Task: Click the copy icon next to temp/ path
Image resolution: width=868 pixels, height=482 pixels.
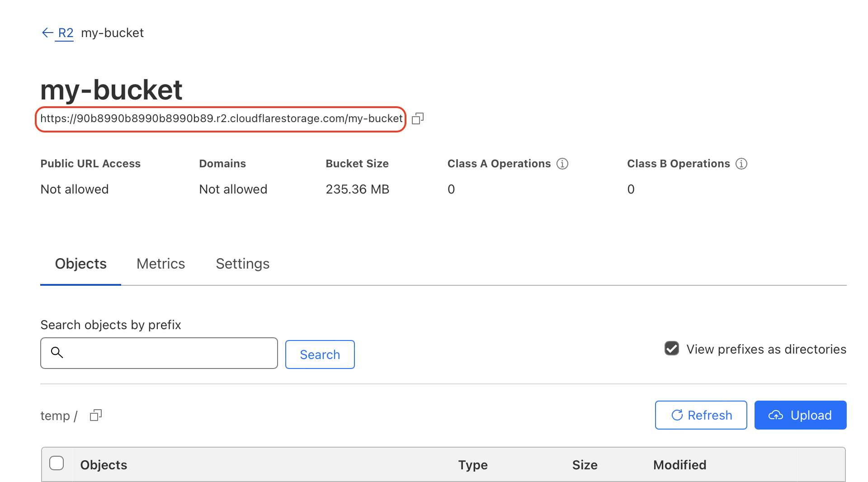Action: 95,415
